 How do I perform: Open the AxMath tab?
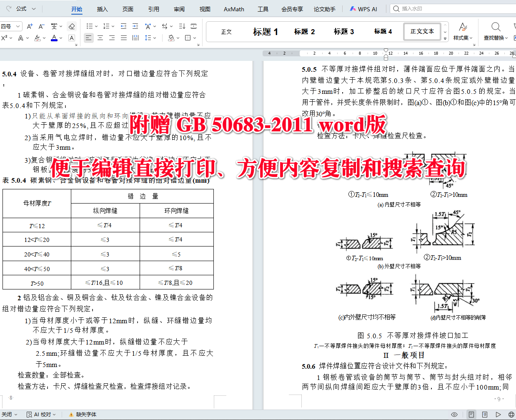(x=234, y=9)
